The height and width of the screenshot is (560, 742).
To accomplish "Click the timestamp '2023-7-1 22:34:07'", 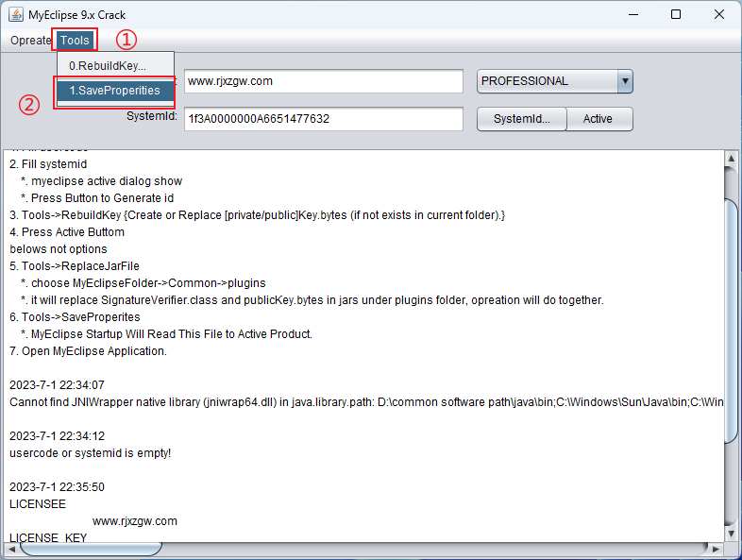I will pos(57,386).
